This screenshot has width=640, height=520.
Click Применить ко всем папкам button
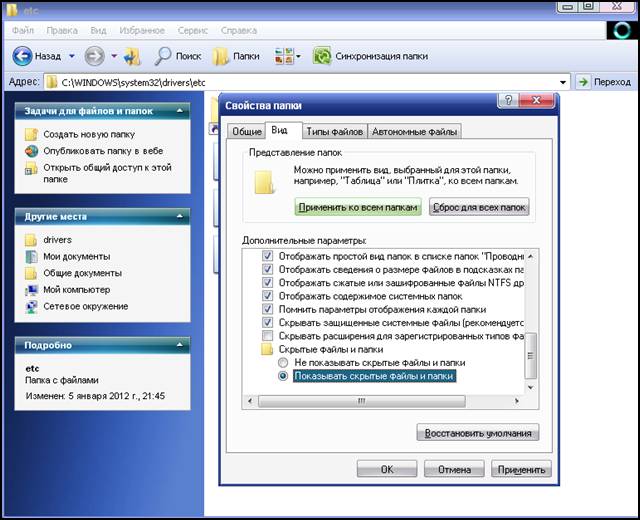[358, 207]
